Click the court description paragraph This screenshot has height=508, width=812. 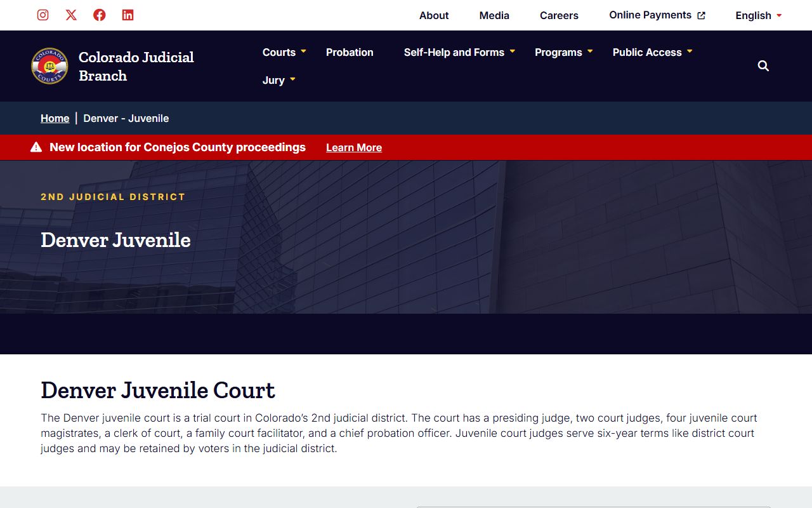[x=399, y=433]
